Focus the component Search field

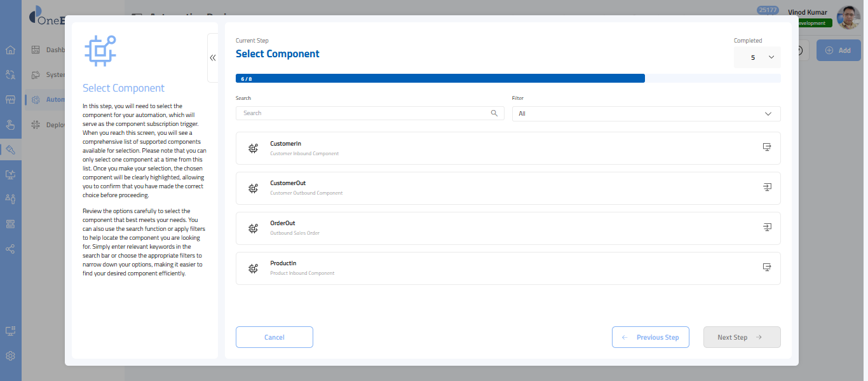(362, 113)
